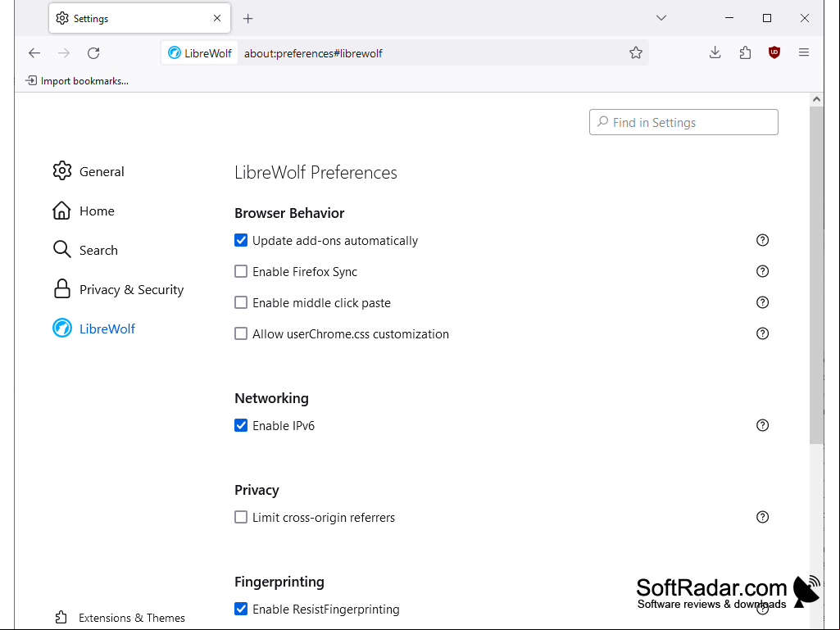Click the address bar URL text
The image size is (840, 630).
(313, 53)
